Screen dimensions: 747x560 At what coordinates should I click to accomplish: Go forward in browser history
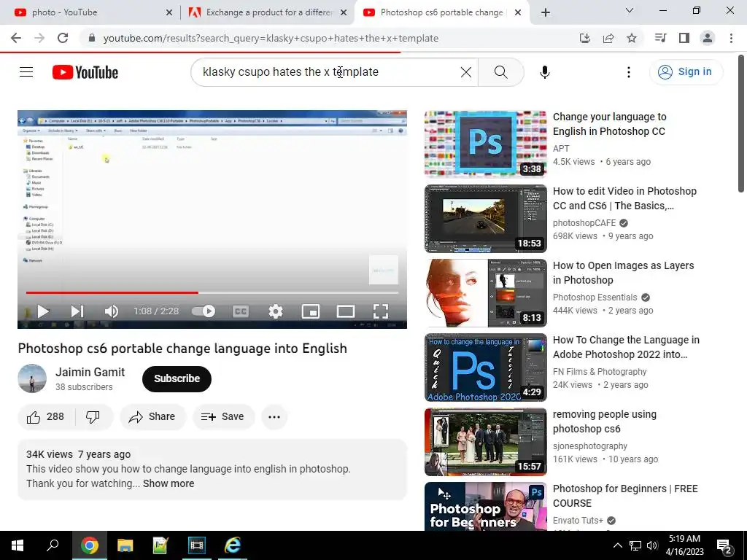click(39, 38)
